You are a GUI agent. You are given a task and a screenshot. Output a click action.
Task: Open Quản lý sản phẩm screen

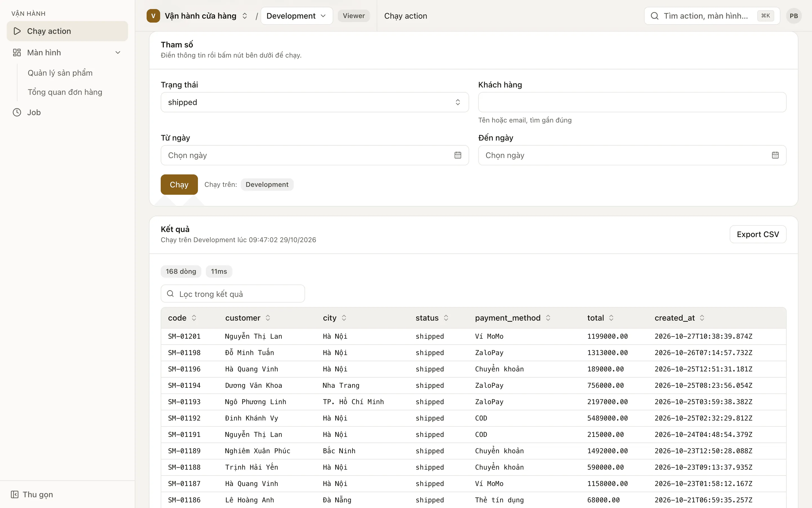(60, 73)
